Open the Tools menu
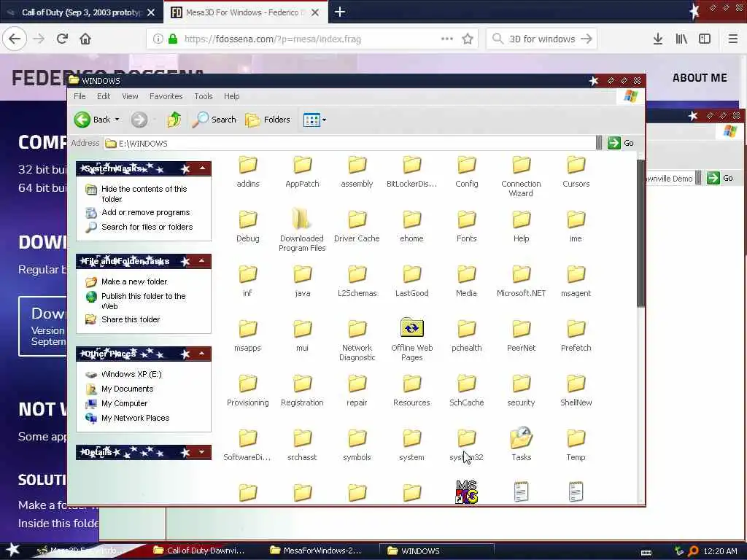This screenshot has height=560, width=747. (204, 96)
